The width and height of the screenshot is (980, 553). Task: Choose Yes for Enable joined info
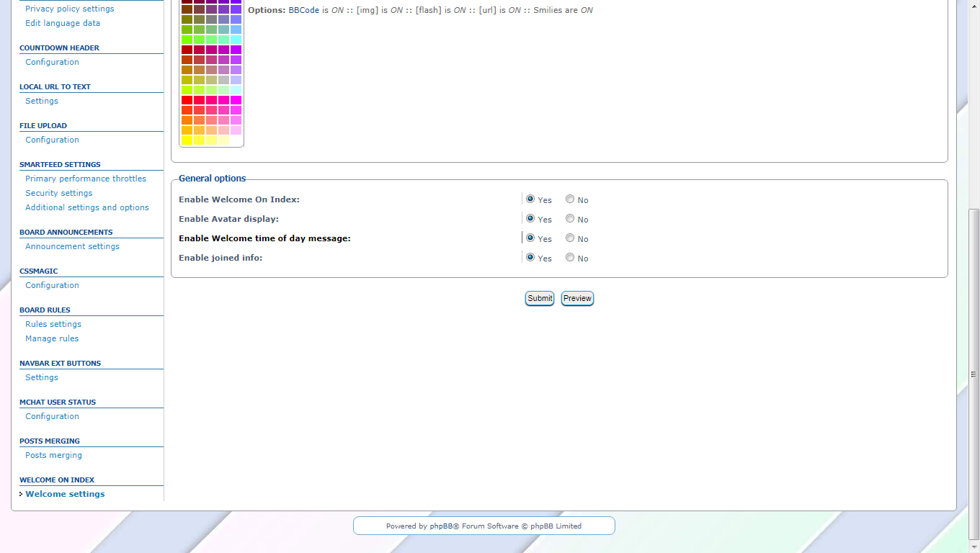(530, 258)
